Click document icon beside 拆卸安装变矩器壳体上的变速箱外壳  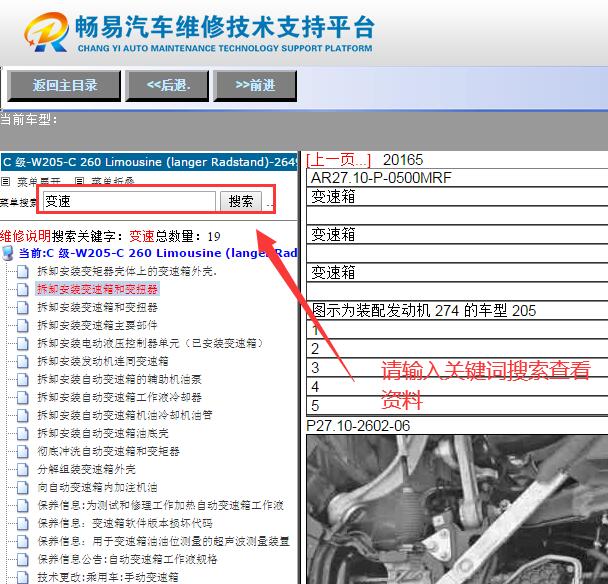point(23,271)
